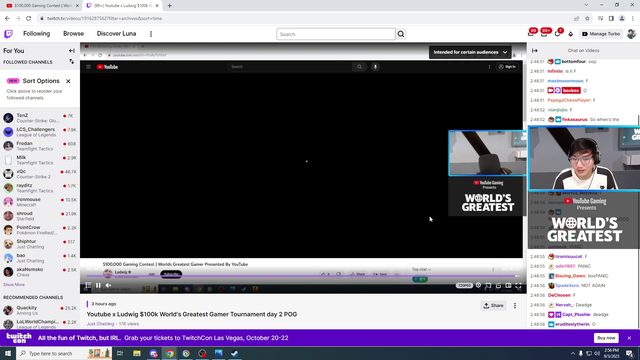The width and height of the screenshot is (640, 360).
Task: Open akaNemsko channel in sidebar
Action: tap(40, 272)
